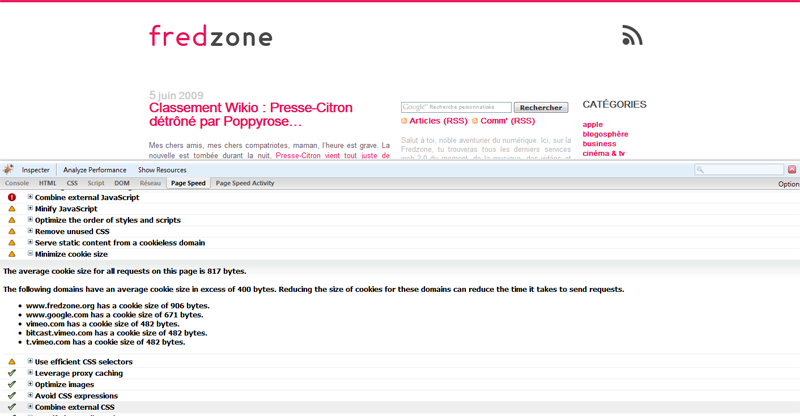Click warning icon beside Use efficient CSS selectors
800x416 pixels.
click(12, 361)
